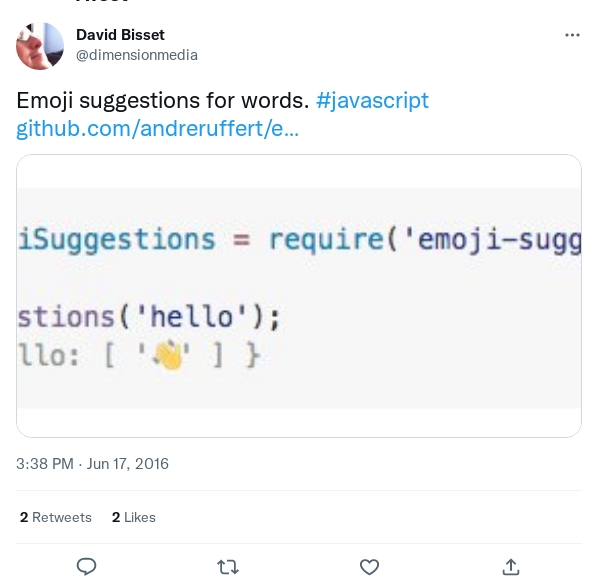Click the "Emoji suggestions for words." text
This screenshot has width=598, height=581.
(x=162, y=101)
